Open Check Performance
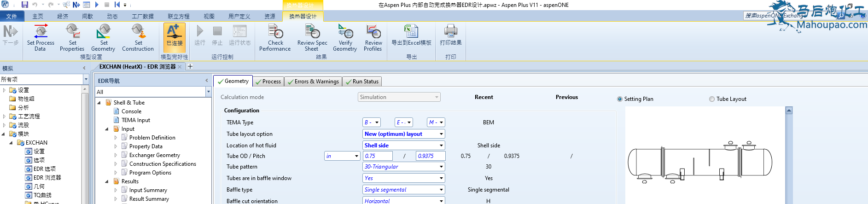Image resolution: width=868 pixels, height=204 pixels. point(275,38)
